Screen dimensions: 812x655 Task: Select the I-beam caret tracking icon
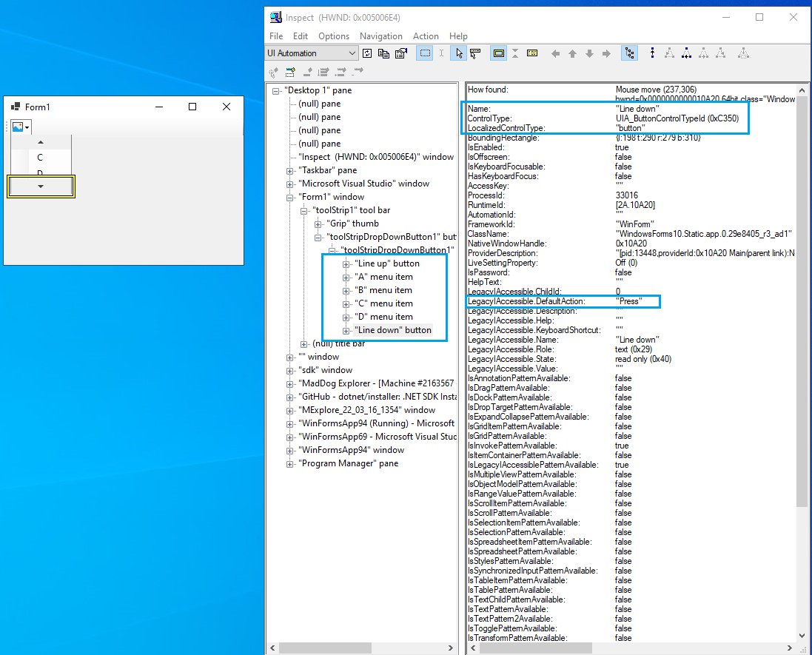pos(440,53)
